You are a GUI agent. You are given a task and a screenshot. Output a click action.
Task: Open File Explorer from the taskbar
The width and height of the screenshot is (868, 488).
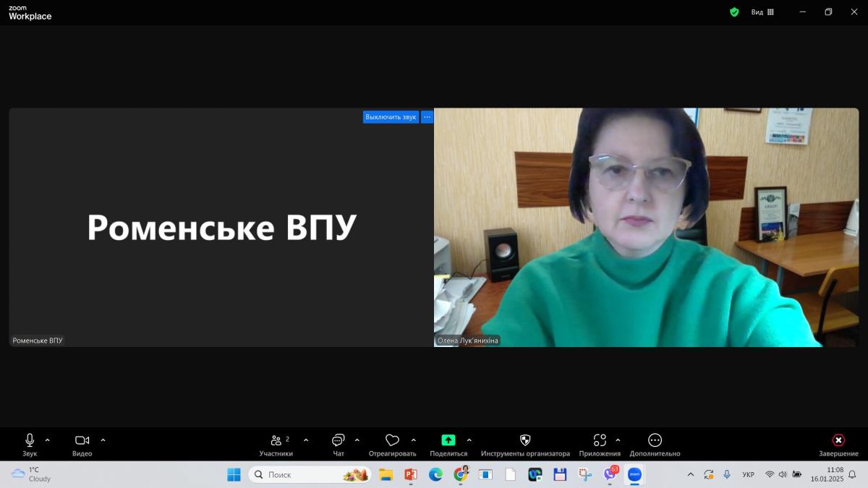coord(386,475)
